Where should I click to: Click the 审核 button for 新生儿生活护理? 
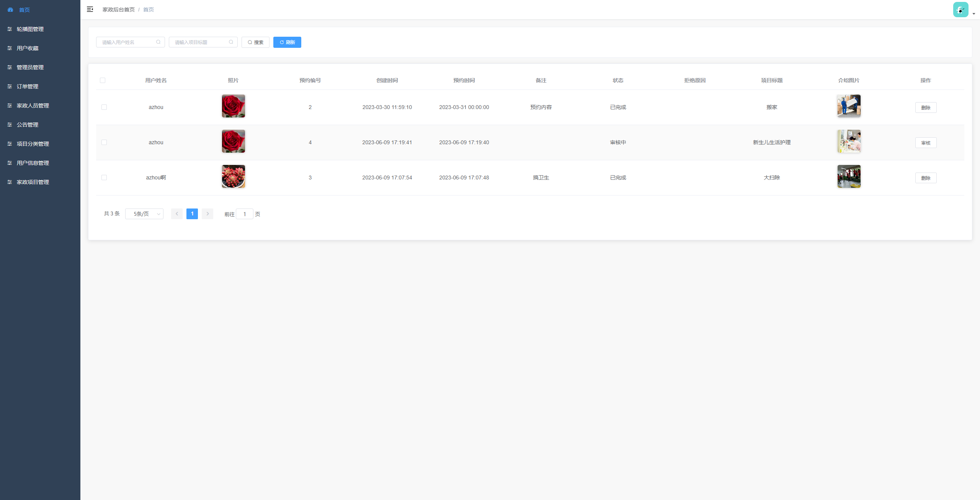click(x=926, y=143)
